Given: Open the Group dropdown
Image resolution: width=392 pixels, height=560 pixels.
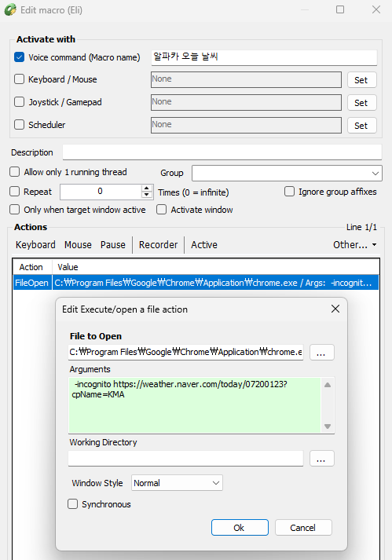Looking at the screenshot, I should 287,174.
